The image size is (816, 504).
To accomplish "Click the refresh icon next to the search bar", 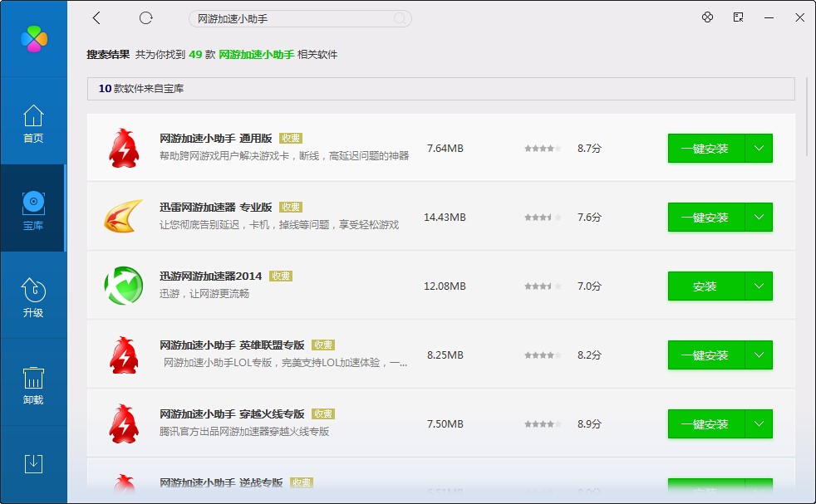I will [146, 17].
